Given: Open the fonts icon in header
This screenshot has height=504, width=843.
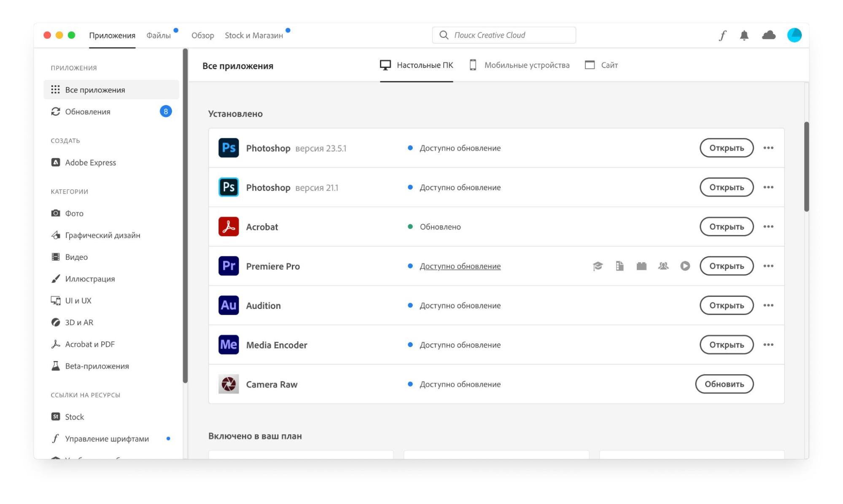Looking at the screenshot, I should coord(722,35).
